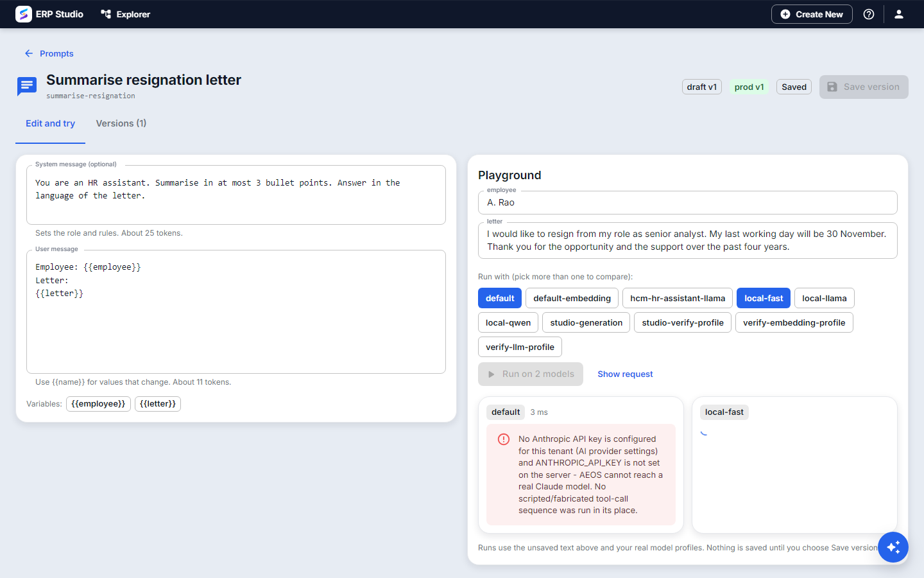The height and width of the screenshot is (578, 924).
Task: Click the Save version button
Action: coord(864,87)
